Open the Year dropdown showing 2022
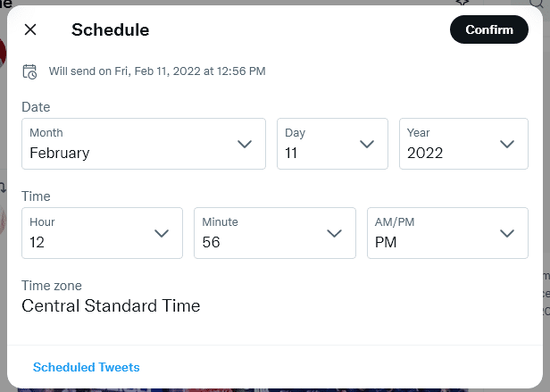Viewport: 550px width, 392px height. click(x=463, y=144)
